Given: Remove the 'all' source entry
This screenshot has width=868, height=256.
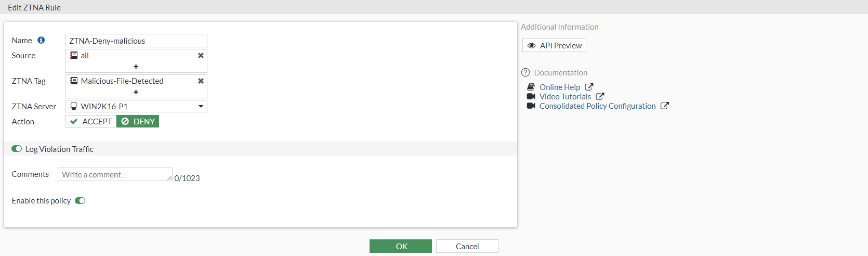Looking at the screenshot, I should pos(201,56).
